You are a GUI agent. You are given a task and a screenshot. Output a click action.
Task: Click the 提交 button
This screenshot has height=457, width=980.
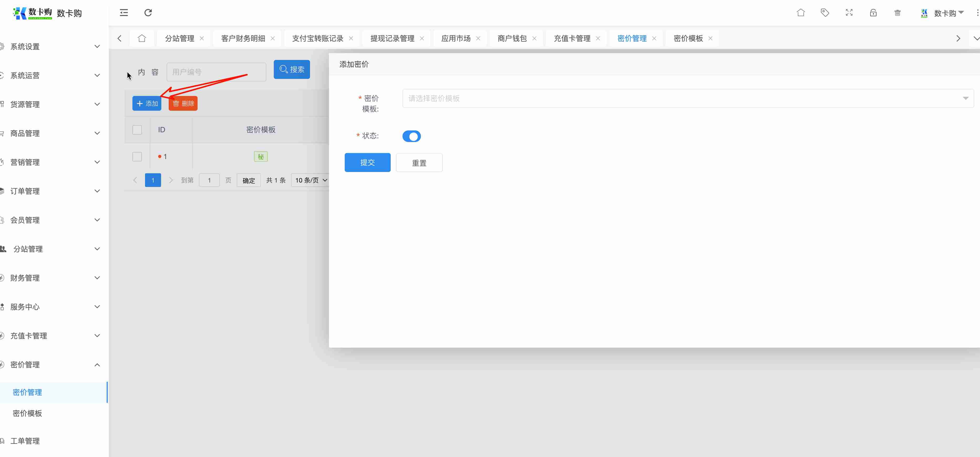pos(367,163)
